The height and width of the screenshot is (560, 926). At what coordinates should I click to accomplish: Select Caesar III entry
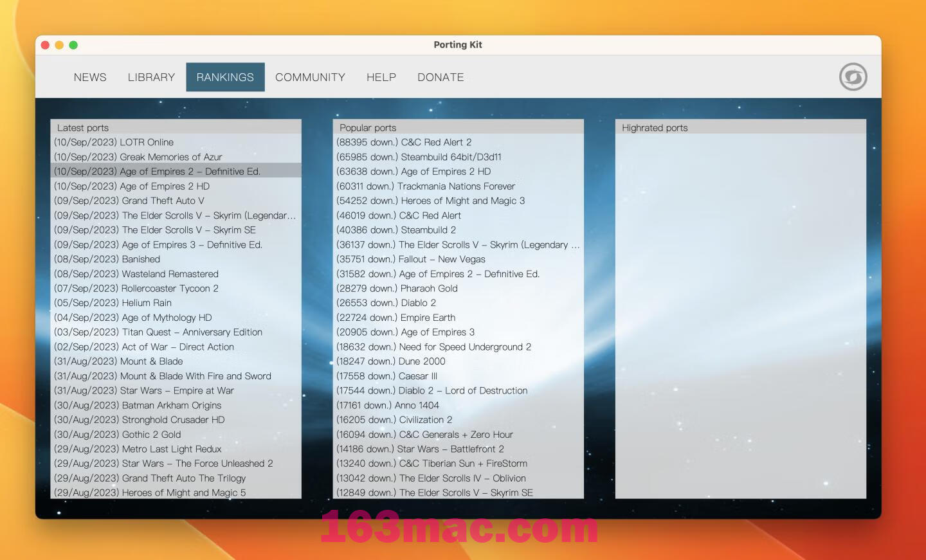(458, 376)
